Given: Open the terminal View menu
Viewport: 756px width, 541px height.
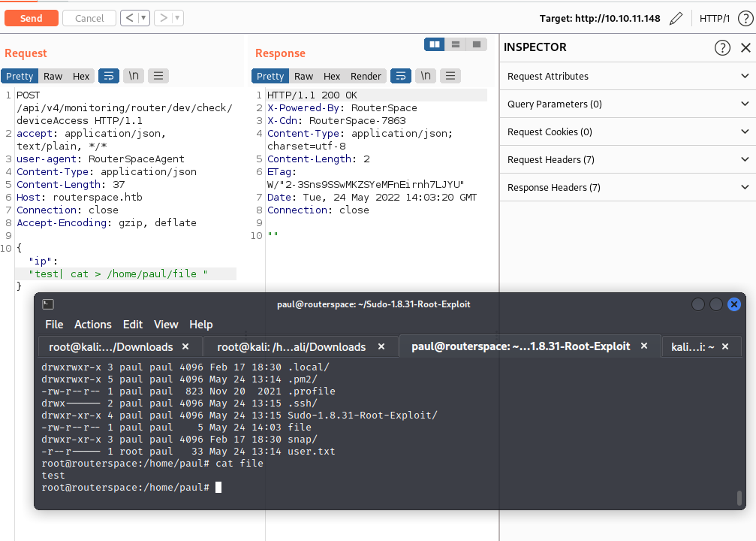Looking at the screenshot, I should click(166, 325).
